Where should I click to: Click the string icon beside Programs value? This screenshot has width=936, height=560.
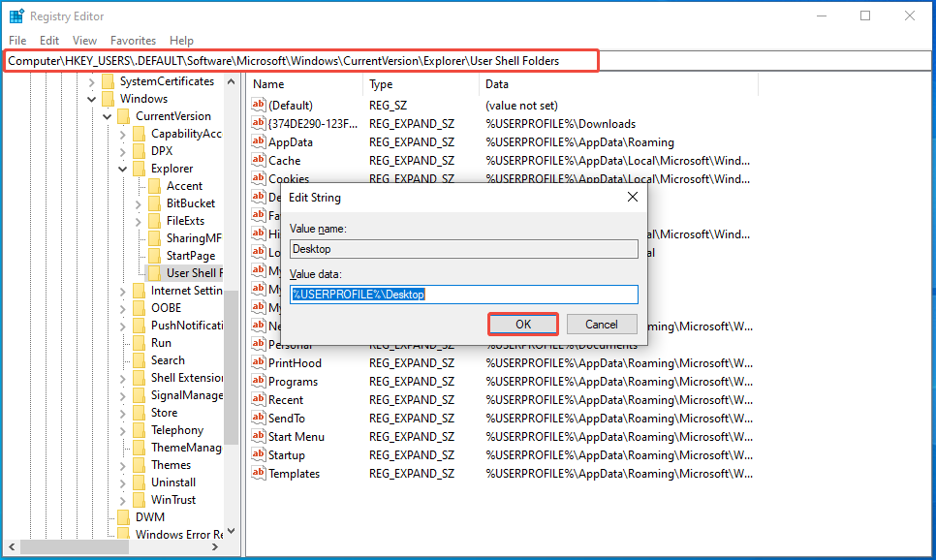[258, 381]
